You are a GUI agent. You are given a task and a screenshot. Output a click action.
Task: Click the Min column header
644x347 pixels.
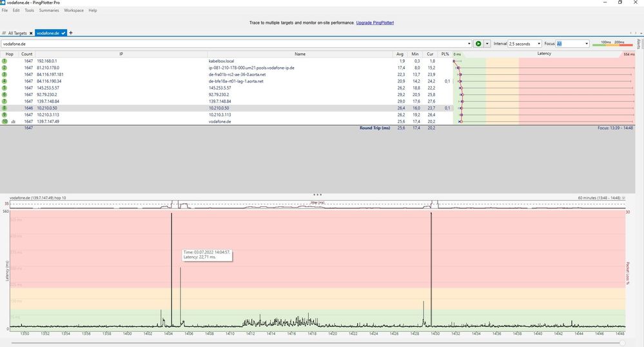pos(415,54)
